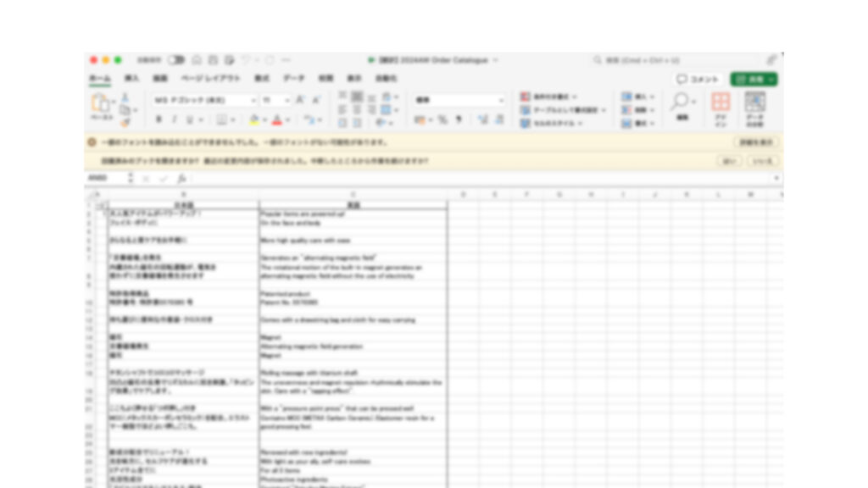Image resolution: width=868 pixels, height=488 pixels.
Task: Click the Undo arrow in the title bar
Action: 246,60
